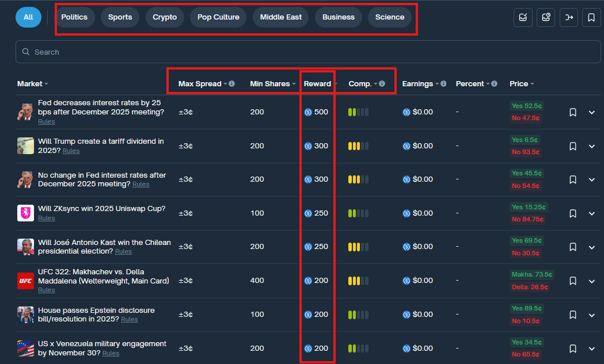The width and height of the screenshot is (604, 364).
Task: Bookmark the Epstein disclosure bill market
Action: coord(573,315)
